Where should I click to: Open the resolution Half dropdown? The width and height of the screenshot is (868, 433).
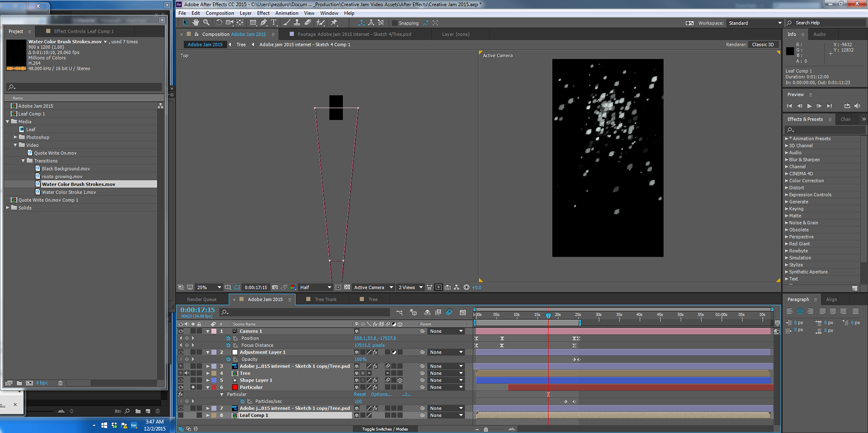tap(315, 287)
